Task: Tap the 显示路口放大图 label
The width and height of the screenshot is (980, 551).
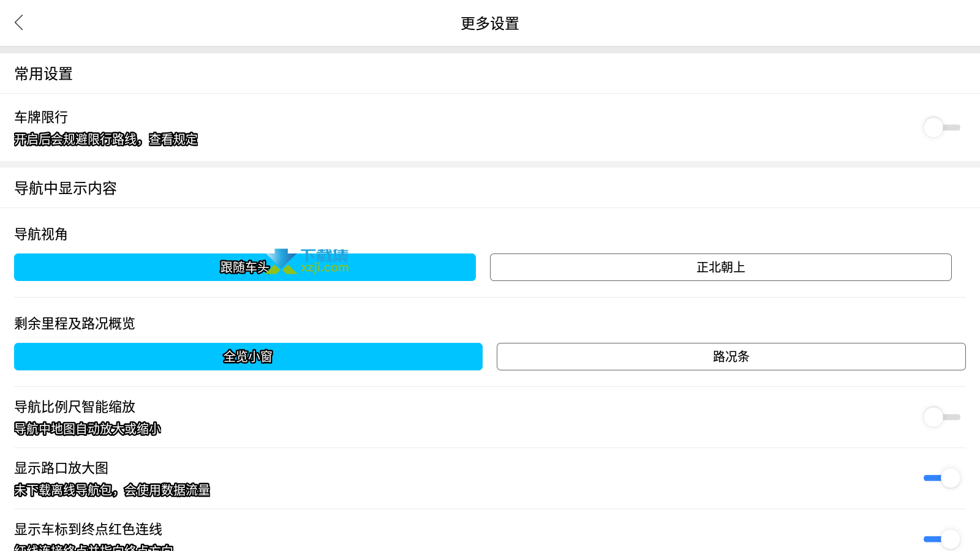Action: pos(61,468)
